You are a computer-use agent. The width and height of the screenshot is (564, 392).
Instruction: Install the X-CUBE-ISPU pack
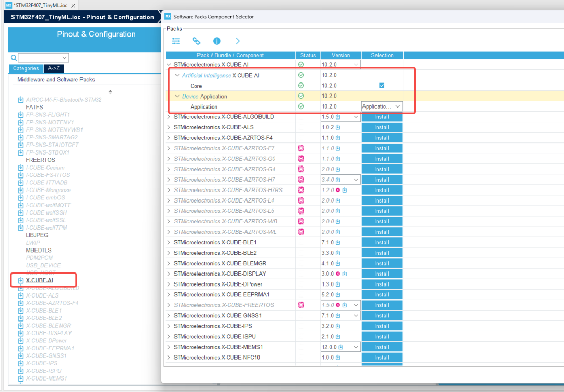click(382, 337)
